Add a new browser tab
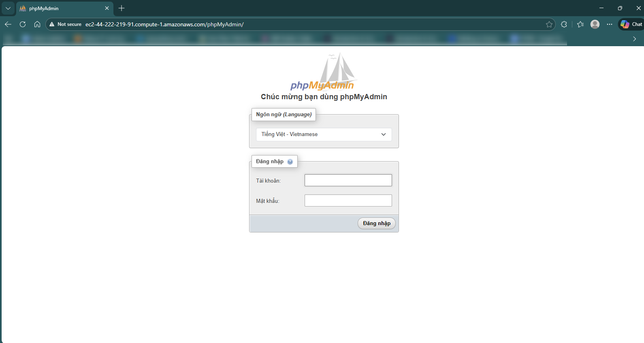The width and height of the screenshot is (644, 343). click(122, 8)
